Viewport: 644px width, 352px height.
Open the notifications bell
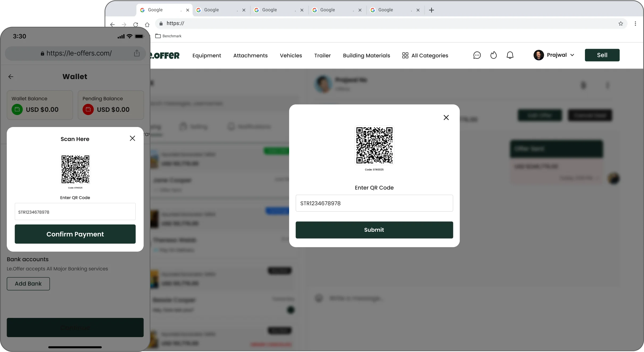510,55
